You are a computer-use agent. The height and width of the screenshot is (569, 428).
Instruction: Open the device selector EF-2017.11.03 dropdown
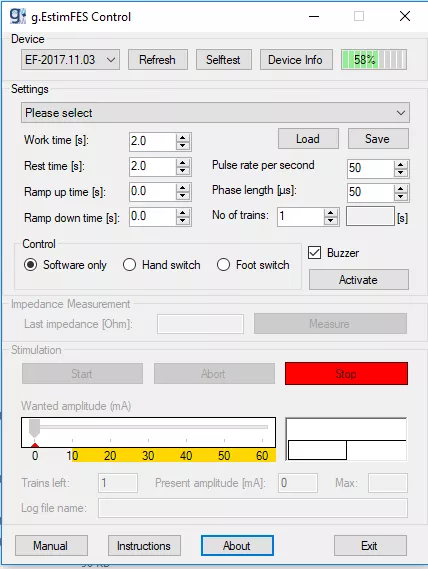[70, 60]
